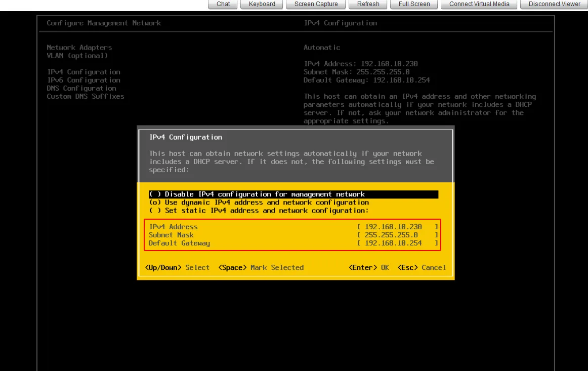
Task: Select Network Adapters menu entry
Action: 79,48
